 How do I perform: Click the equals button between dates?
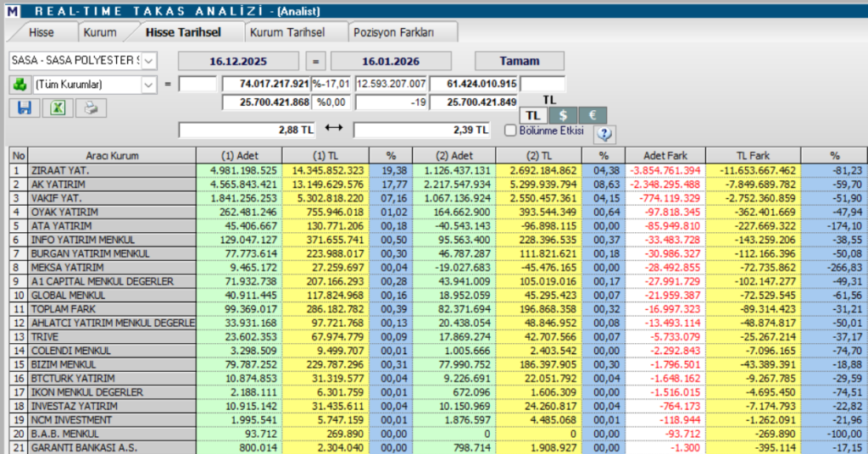pyautogui.click(x=315, y=61)
